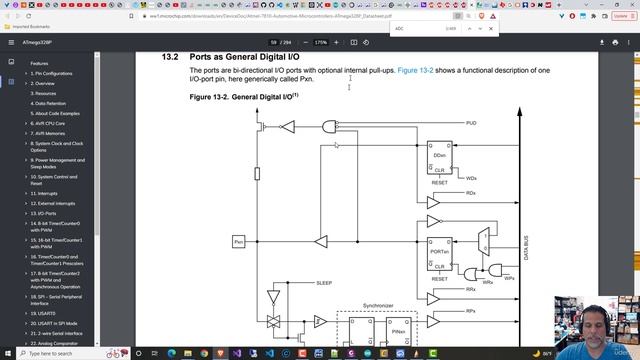This screenshot has width=640, height=360.
Task: Open Brave browser from the taskbar
Action: click(x=220, y=353)
